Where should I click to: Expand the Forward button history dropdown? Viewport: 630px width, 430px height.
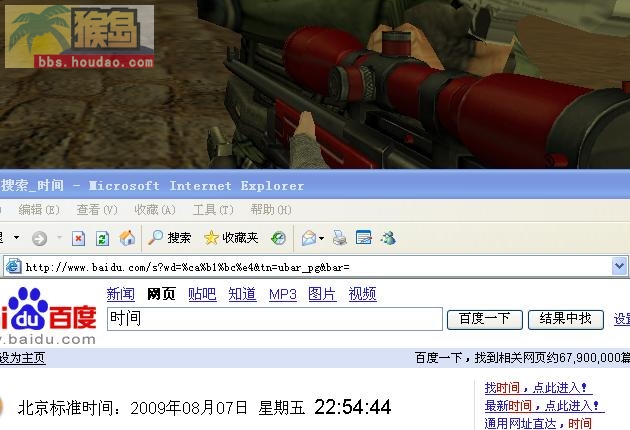pos(59,238)
